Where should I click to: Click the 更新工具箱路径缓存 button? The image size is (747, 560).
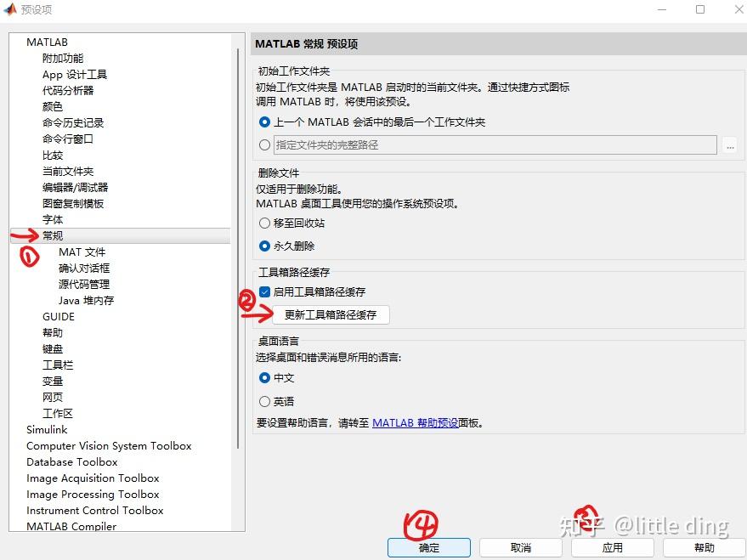(x=330, y=314)
